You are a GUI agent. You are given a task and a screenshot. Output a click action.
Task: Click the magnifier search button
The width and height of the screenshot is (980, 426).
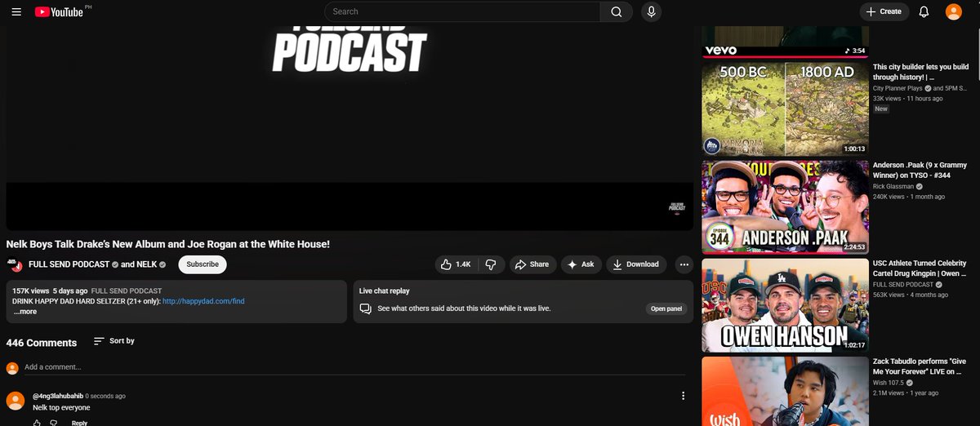[x=617, y=11]
